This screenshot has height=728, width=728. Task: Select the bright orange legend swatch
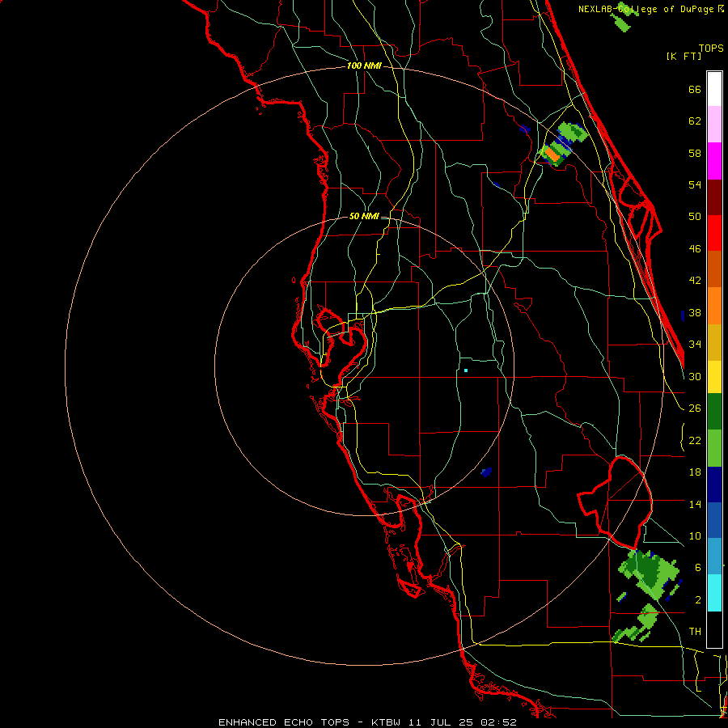(714, 306)
